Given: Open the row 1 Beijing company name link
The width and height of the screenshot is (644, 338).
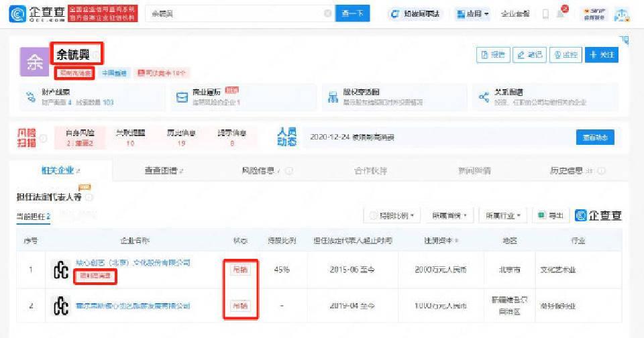Looking at the screenshot, I should [133, 262].
